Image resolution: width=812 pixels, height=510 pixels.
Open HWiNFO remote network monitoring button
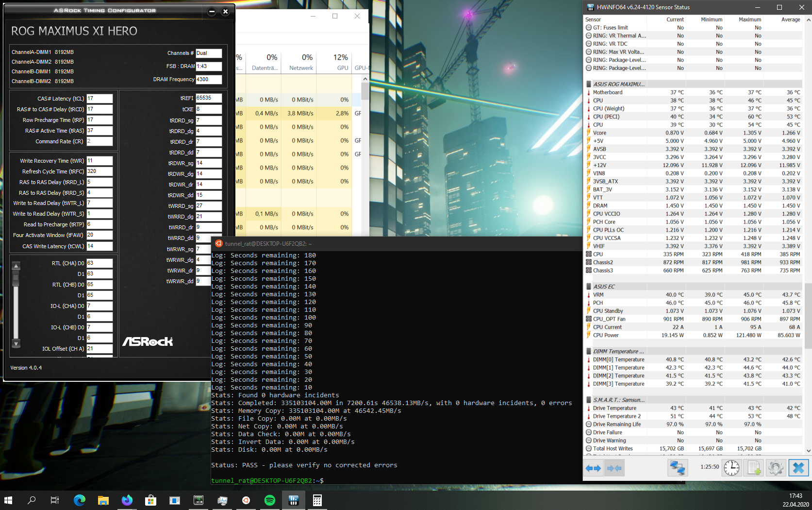pyautogui.click(x=677, y=468)
